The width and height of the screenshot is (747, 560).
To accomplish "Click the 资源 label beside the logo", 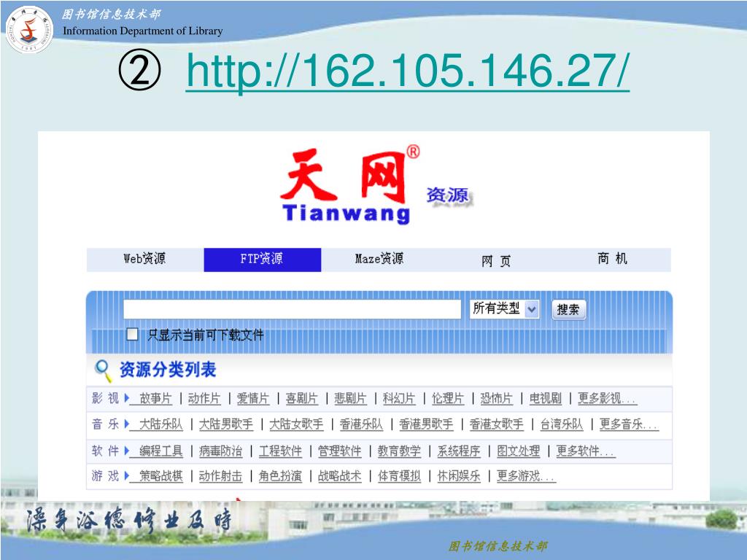I will (x=448, y=195).
